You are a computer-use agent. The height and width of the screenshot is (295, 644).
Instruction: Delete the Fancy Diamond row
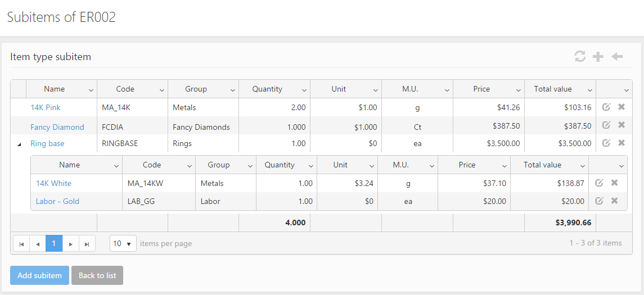pyautogui.click(x=622, y=125)
